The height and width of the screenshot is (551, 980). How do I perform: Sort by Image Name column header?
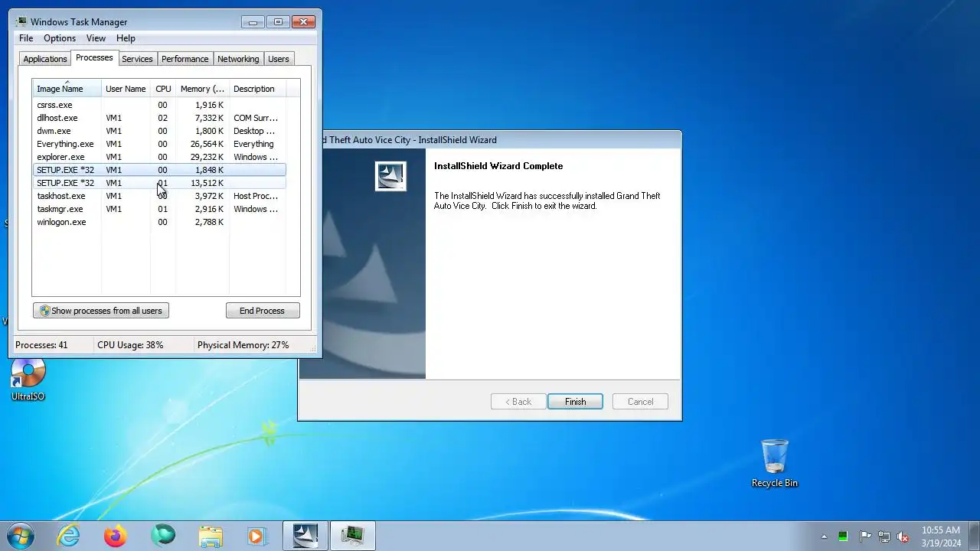pyautogui.click(x=67, y=89)
